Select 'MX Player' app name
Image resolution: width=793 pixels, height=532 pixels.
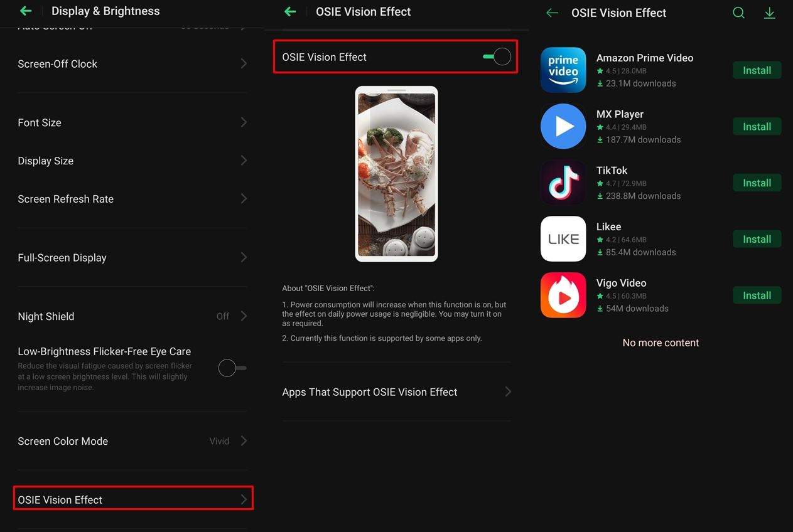click(x=620, y=114)
